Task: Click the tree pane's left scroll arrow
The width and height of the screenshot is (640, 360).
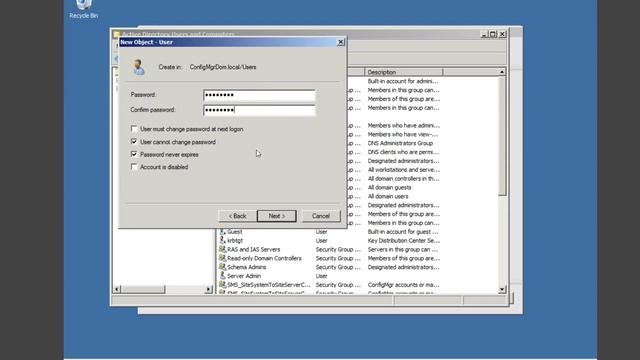Action: (x=117, y=289)
